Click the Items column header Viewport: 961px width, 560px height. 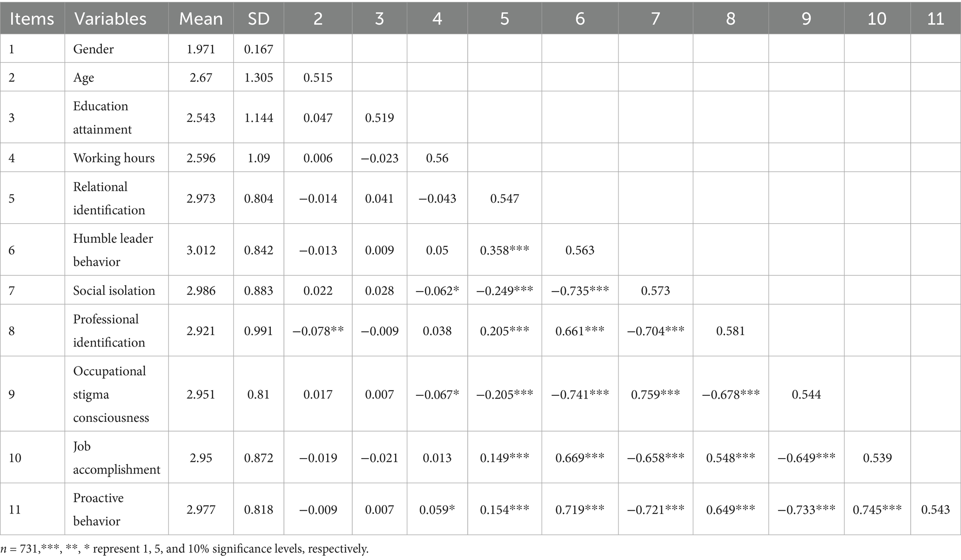point(32,19)
